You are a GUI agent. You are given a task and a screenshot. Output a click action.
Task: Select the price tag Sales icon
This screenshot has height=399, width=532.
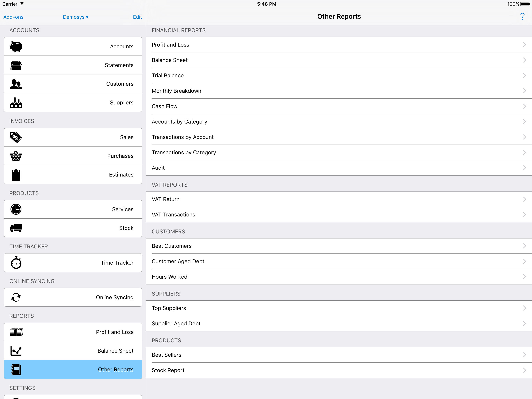[16, 137]
